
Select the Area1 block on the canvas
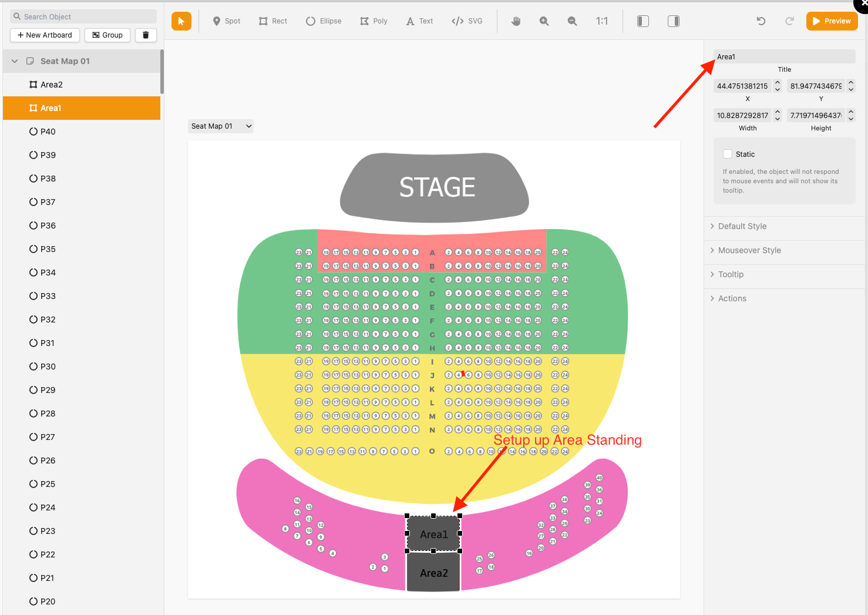pyautogui.click(x=433, y=534)
